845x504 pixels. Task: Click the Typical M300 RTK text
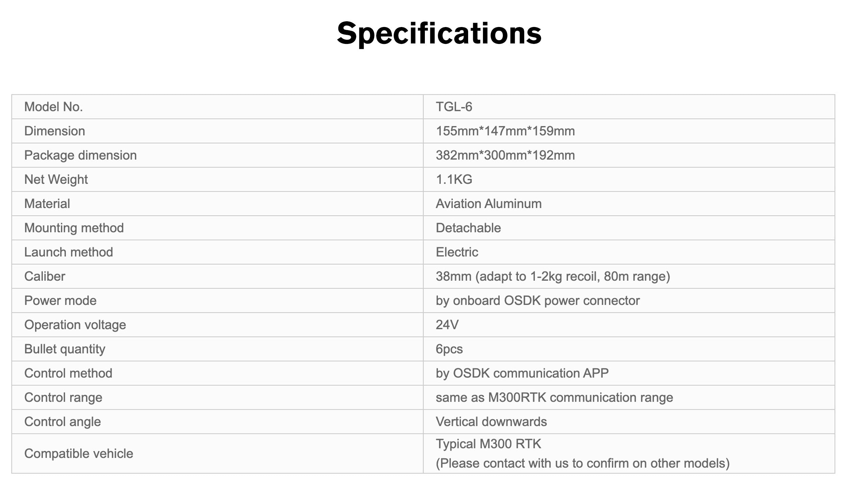[x=488, y=444]
